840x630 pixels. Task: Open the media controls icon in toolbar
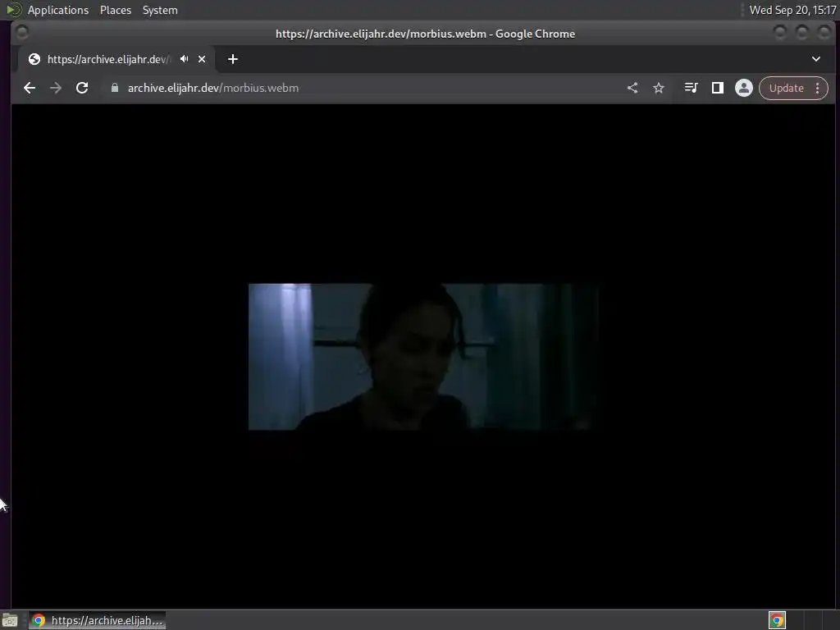pyautogui.click(x=691, y=88)
